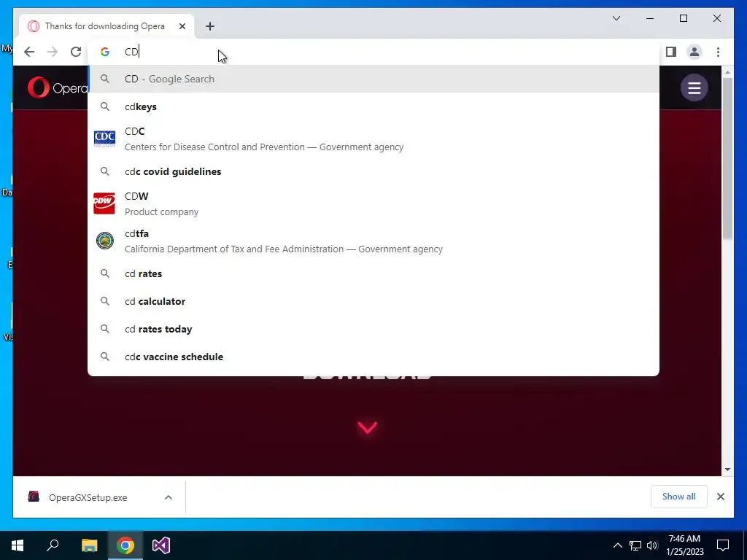
Task: Close the 'Thanks for downloading Opera' tab
Action: tap(182, 27)
